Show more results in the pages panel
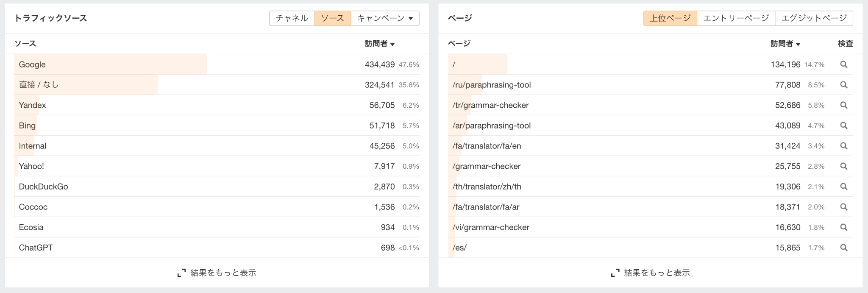 click(x=655, y=273)
